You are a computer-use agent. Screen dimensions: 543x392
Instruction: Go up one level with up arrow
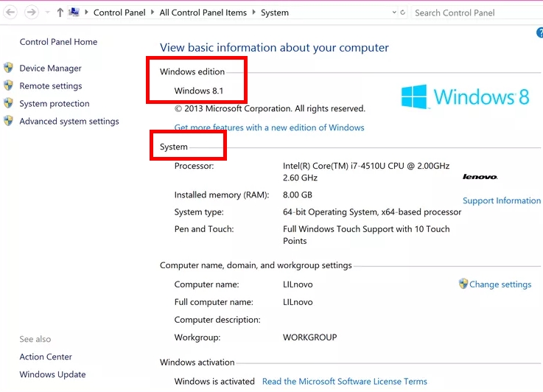point(60,13)
